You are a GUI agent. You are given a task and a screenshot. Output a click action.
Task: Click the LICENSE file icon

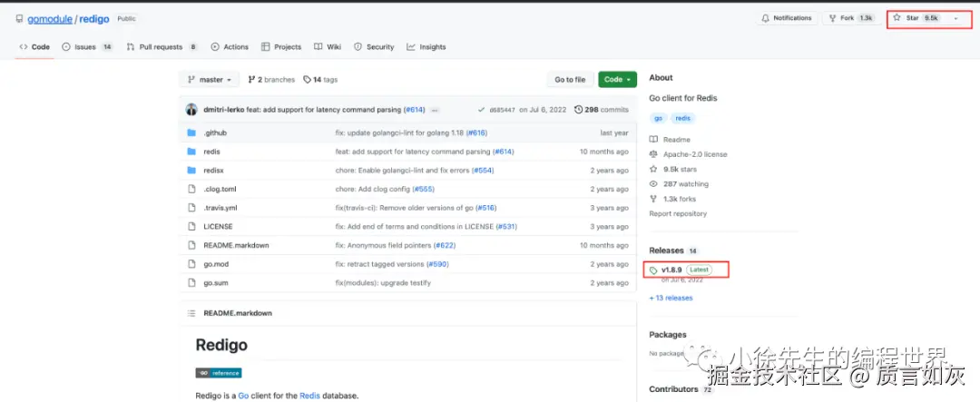tap(191, 226)
